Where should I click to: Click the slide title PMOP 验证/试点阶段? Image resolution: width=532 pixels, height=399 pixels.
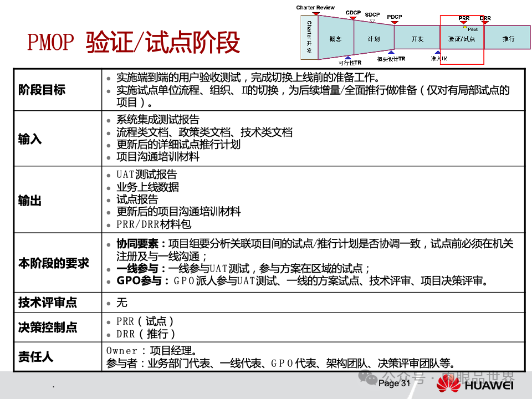pyautogui.click(x=134, y=43)
